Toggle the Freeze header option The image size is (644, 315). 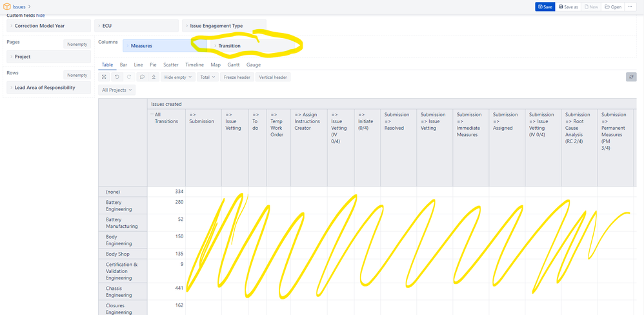[x=237, y=77]
